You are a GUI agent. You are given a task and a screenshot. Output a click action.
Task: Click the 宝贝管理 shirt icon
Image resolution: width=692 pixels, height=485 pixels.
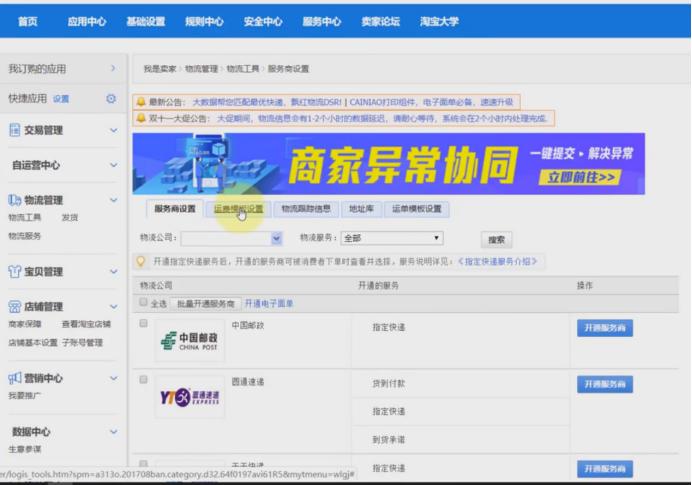[x=15, y=271]
